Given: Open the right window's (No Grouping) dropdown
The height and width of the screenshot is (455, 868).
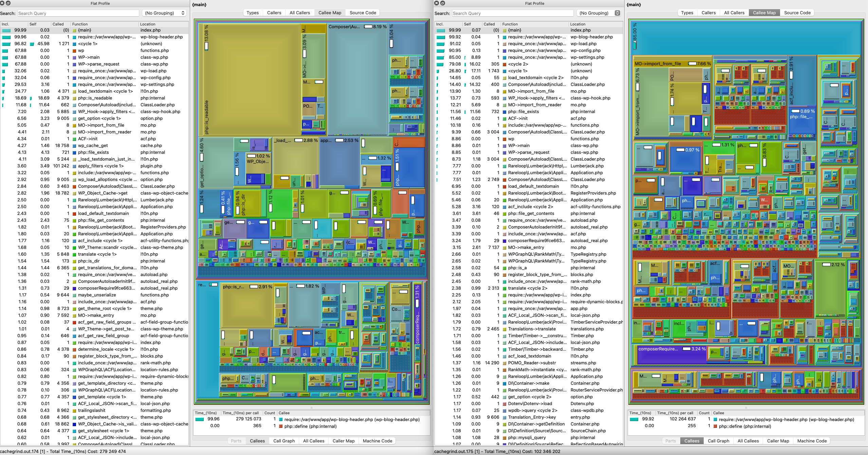Looking at the screenshot, I should 599,13.
